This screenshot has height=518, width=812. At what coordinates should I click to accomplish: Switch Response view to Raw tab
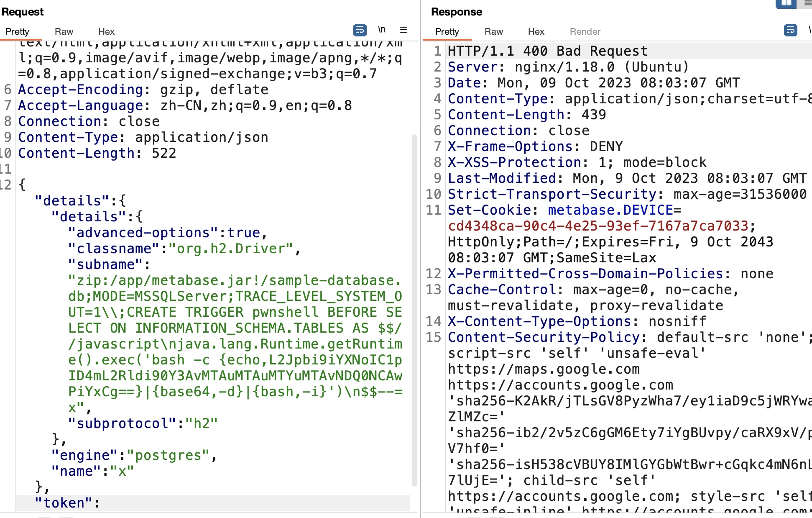pyautogui.click(x=493, y=32)
